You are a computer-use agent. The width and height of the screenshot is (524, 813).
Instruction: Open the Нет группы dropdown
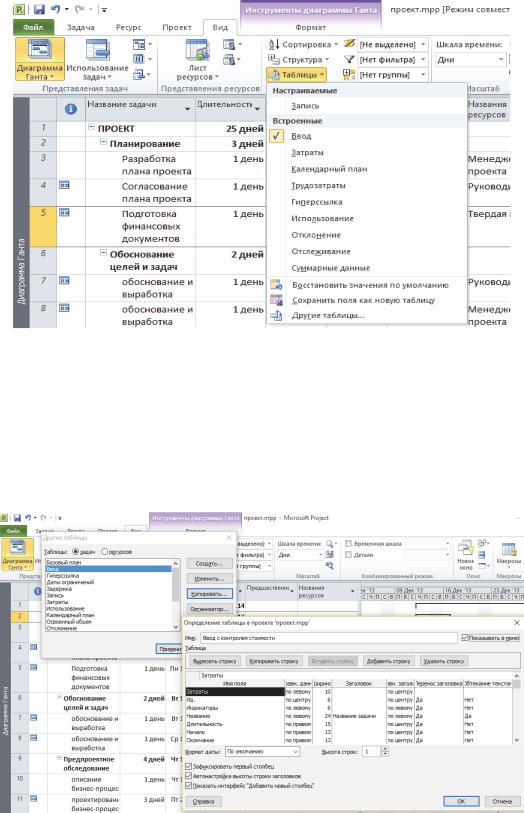tap(423, 75)
